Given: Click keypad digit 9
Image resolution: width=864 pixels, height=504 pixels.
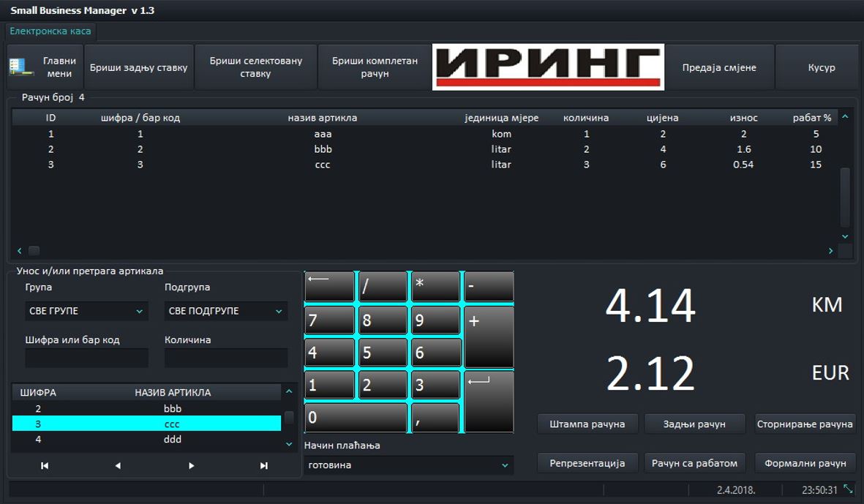Looking at the screenshot, I should (436, 320).
